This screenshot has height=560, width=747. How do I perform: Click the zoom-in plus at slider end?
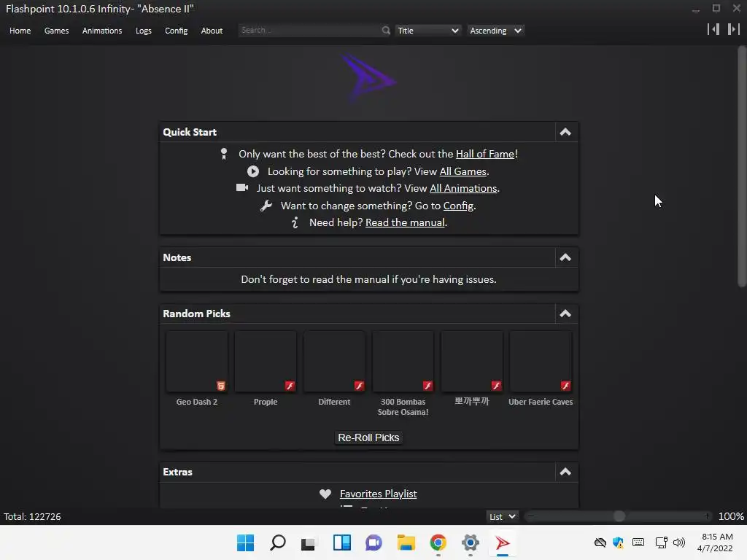pyautogui.click(x=707, y=516)
